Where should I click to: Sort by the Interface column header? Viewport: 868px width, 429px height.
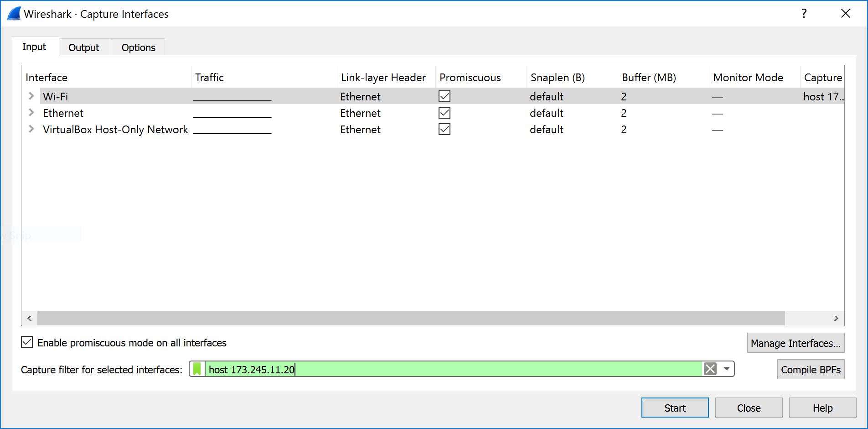tap(106, 77)
